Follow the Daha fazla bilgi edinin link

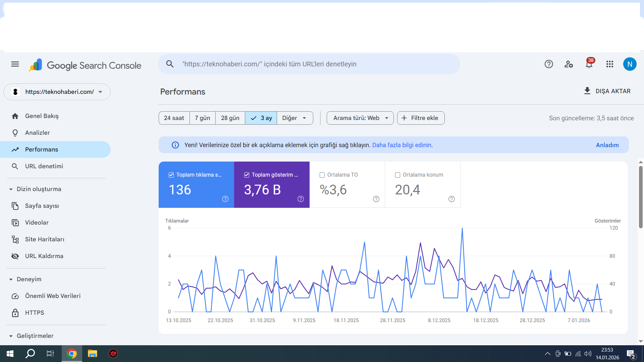tap(402, 145)
